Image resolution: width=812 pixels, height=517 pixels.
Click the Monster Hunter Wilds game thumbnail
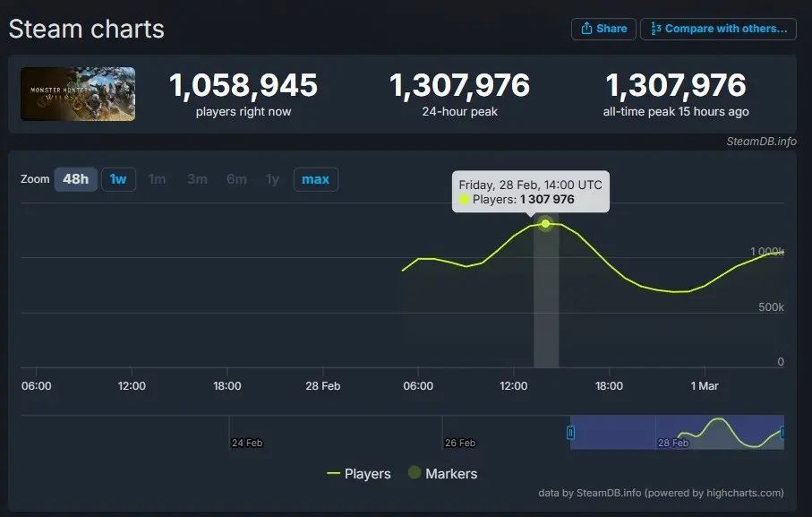[x=78, y=94]
